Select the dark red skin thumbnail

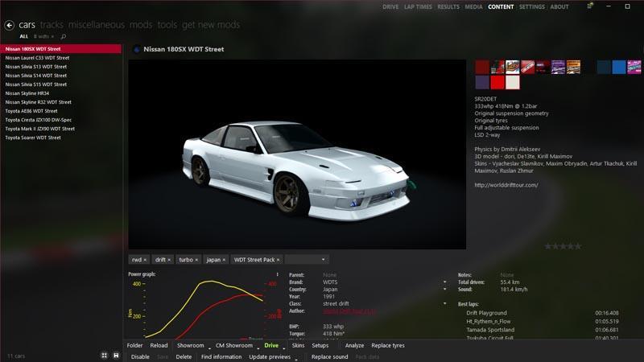[x=482, y=67]
